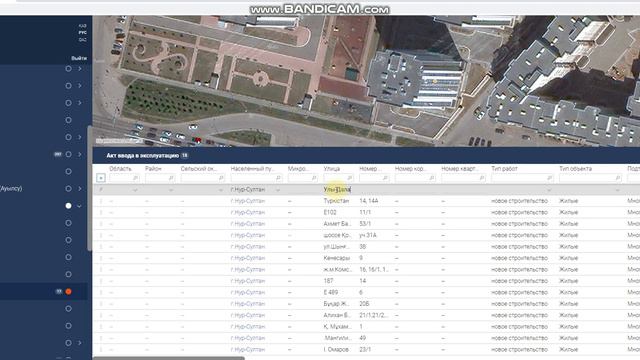Click the 18 count badge beside the table title
Screen dimensions: 640x360
point(184,156)
